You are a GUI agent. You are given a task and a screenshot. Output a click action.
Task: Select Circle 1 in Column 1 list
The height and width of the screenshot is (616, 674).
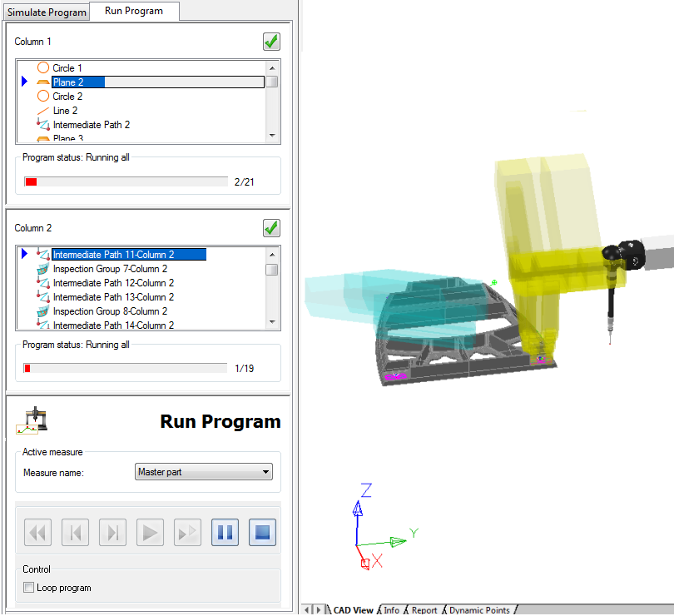coord(67,68)
